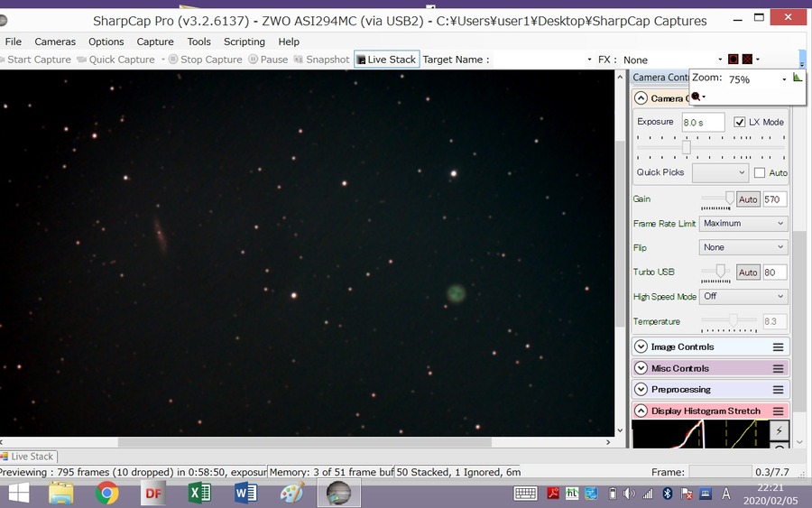Open the Options menu
This screenshot has height=508, width=812.
pyautogui.click(x=106, y=42)
